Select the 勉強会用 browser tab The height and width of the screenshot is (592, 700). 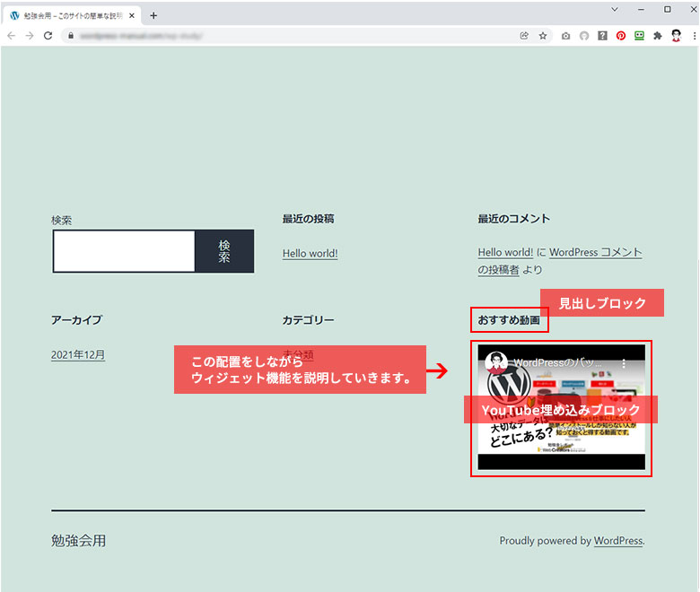click(x=73, y=15)
